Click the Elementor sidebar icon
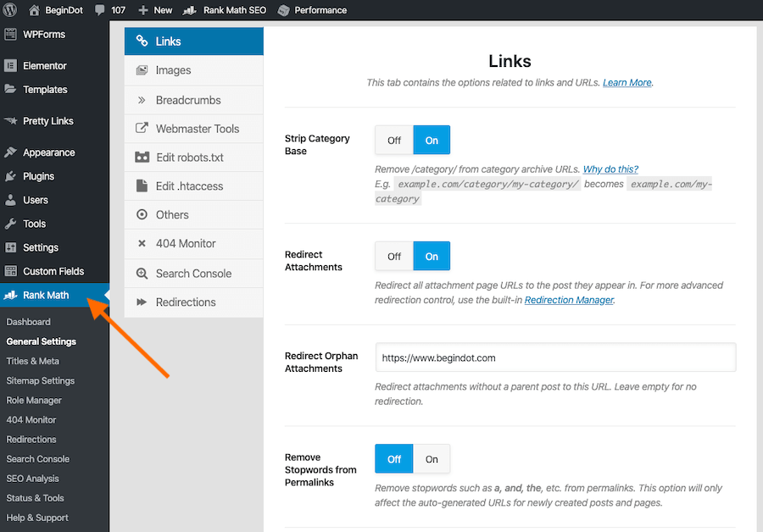 (10, 65)
